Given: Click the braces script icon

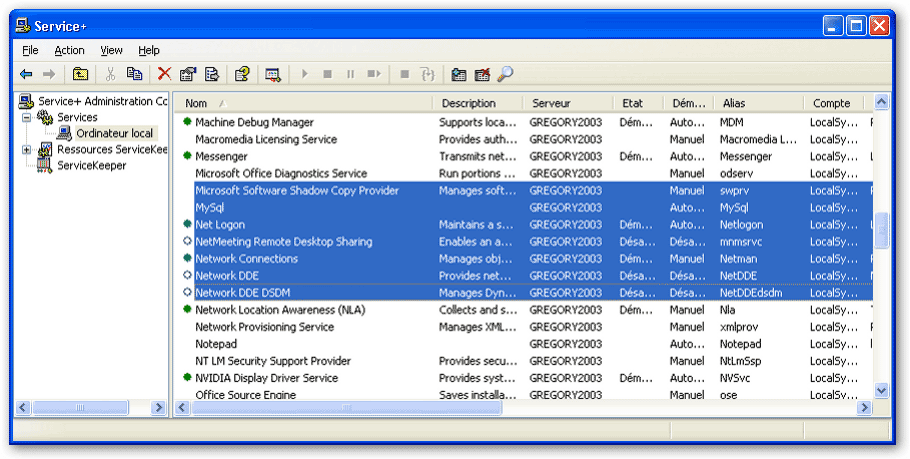Looking at the screenshot, I should (x=428, y=74).
